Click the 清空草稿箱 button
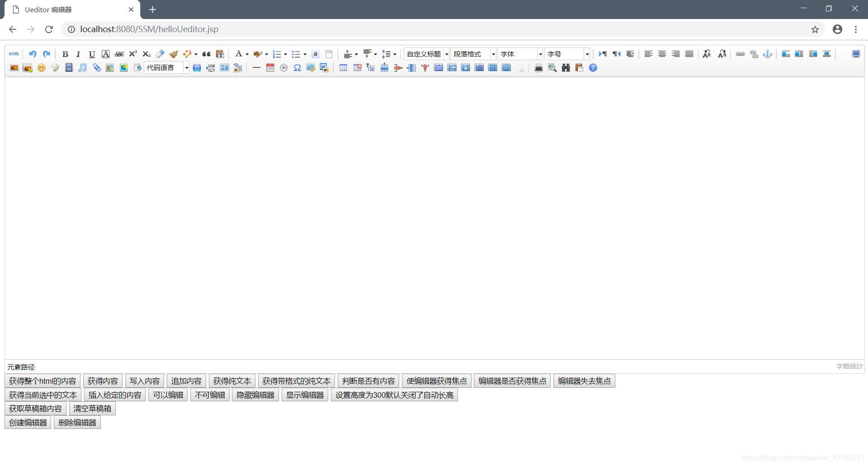Screen dimensions: 868x466 point(92,409)
